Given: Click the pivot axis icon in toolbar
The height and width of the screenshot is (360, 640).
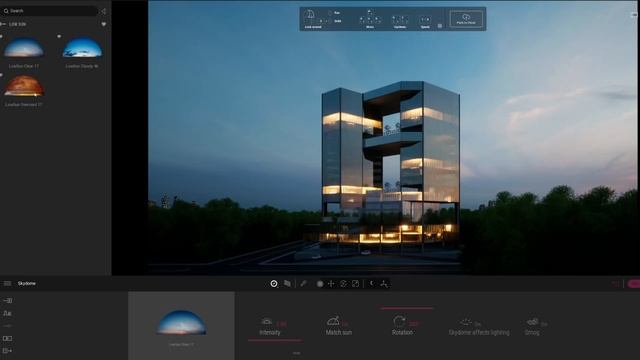Looking at the screenshot, I should click(384, 283).
